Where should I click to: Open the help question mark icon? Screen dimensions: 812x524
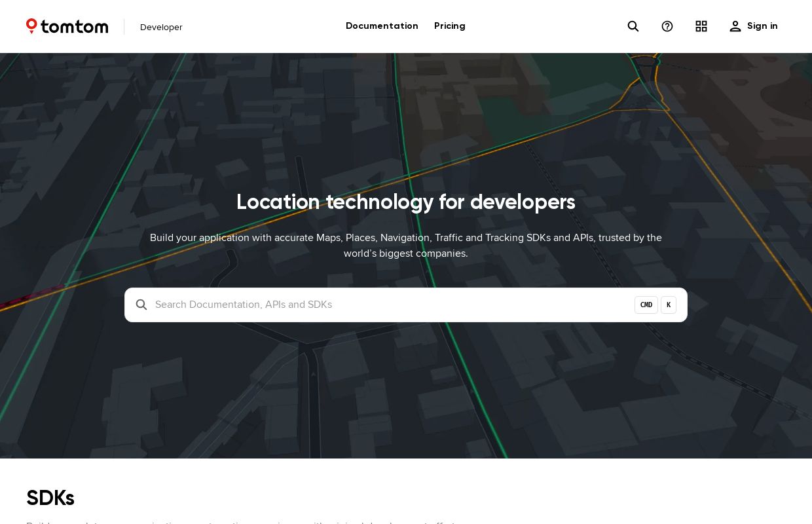[x=667, y=26]
